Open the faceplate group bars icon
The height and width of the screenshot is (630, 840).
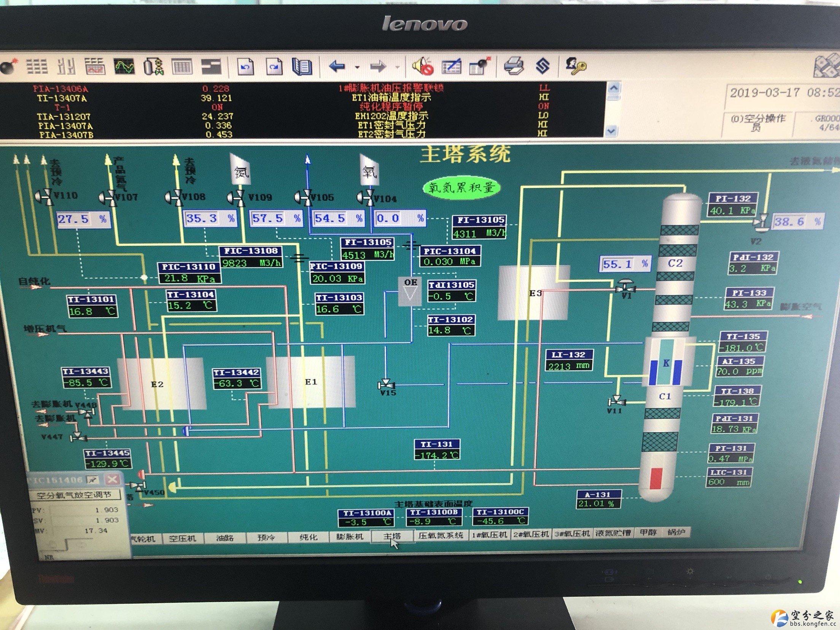pyautogui.click(x=66, y=67)
